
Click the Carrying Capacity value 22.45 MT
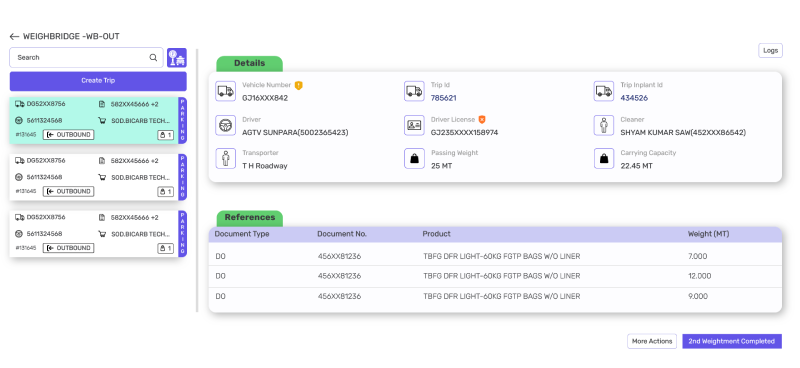636,166
